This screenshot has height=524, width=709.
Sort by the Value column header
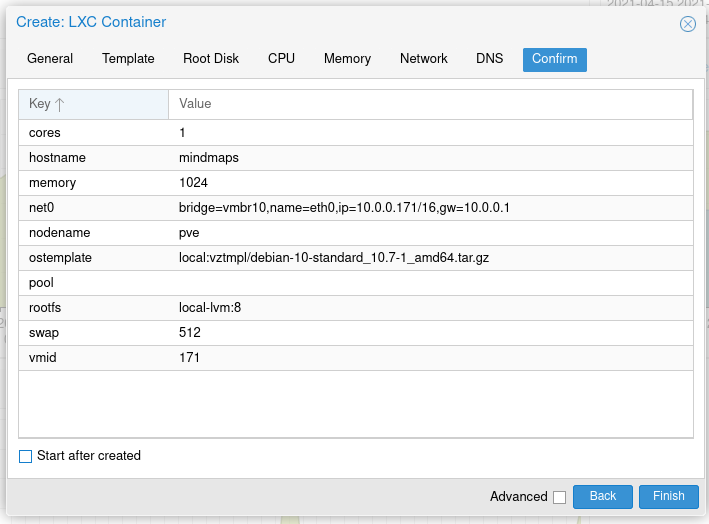tap(430, 104)
